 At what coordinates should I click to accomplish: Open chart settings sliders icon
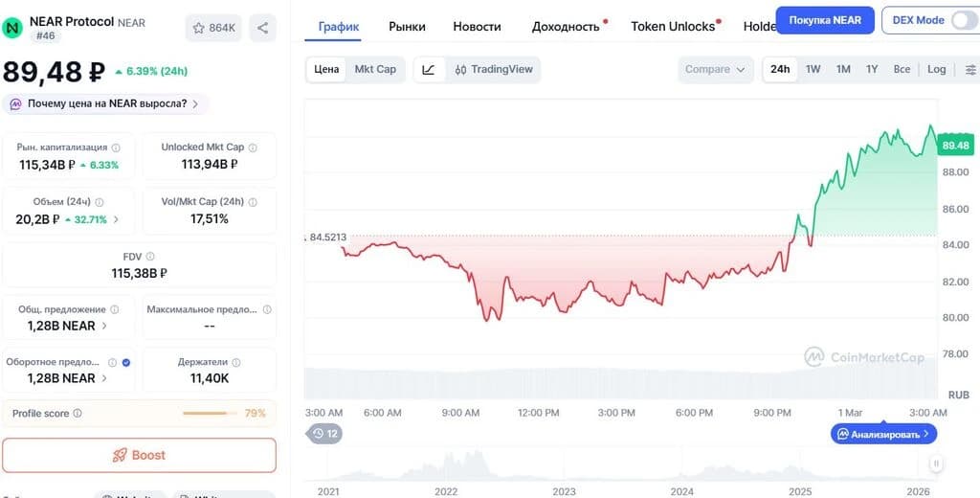(x=970, y=70)
